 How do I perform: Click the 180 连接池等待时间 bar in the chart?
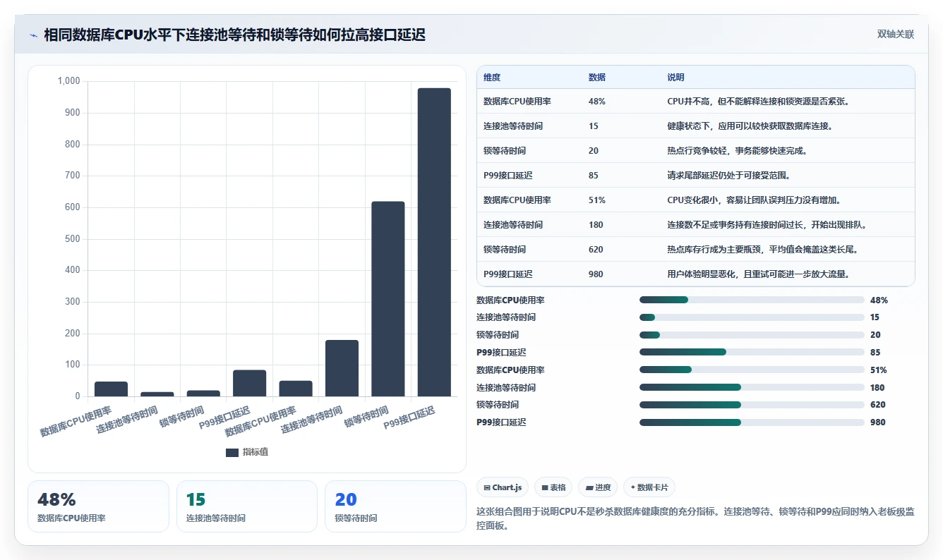pyautogui.click(x=342, y=368)
